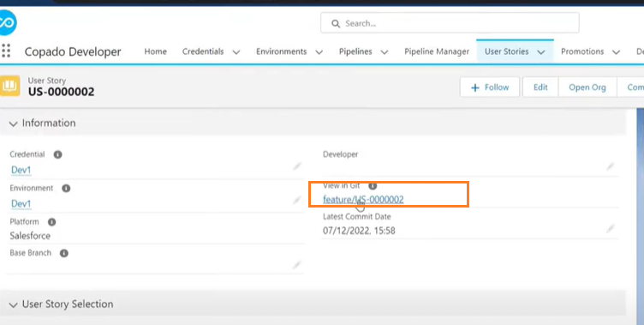Open the feature/US-0000002 Git link
Image resolution: width=644 pixels, height=325 pixels.
(x=363, y=200)
